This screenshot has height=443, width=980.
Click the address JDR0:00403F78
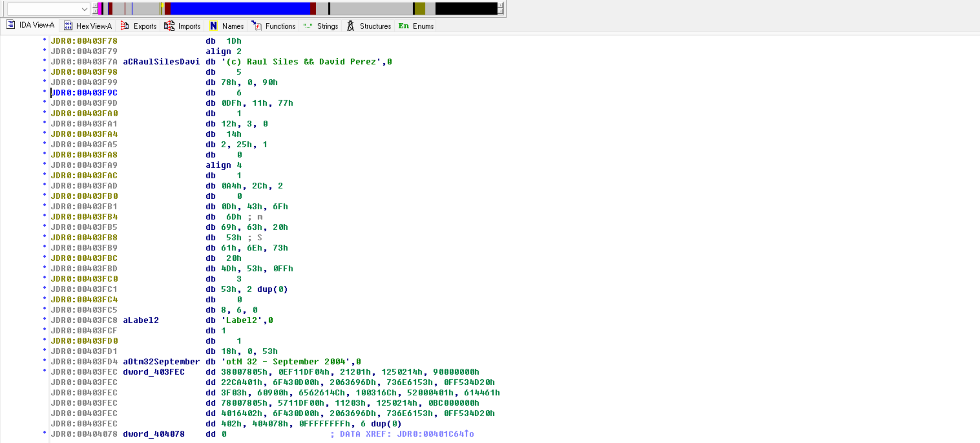[x=84, y=41]
